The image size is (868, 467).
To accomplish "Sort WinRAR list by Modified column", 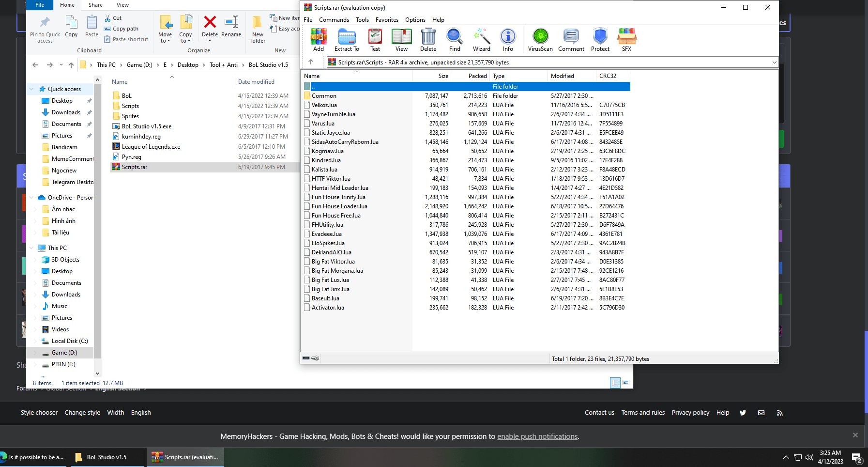I will tap(572, 76).
